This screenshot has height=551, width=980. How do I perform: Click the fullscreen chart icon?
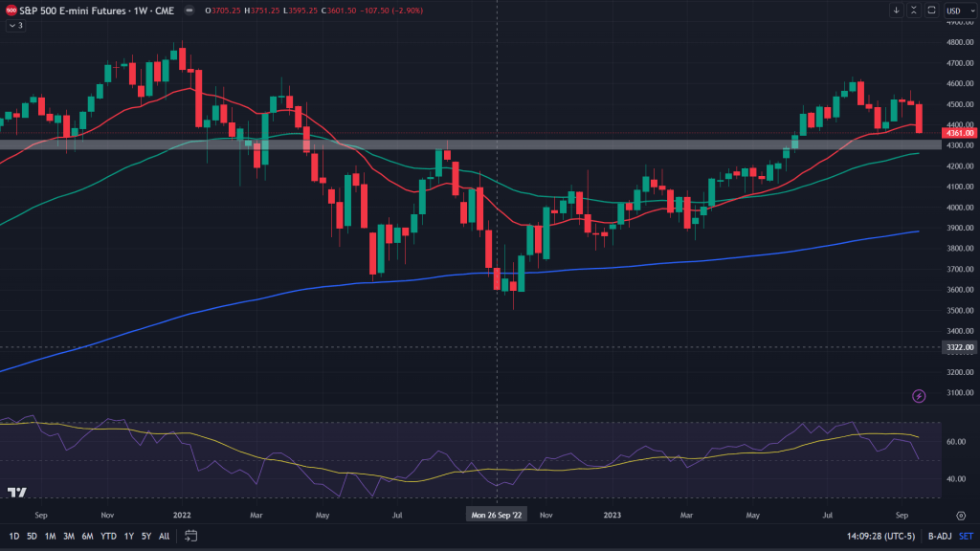[x=931, y=11]
